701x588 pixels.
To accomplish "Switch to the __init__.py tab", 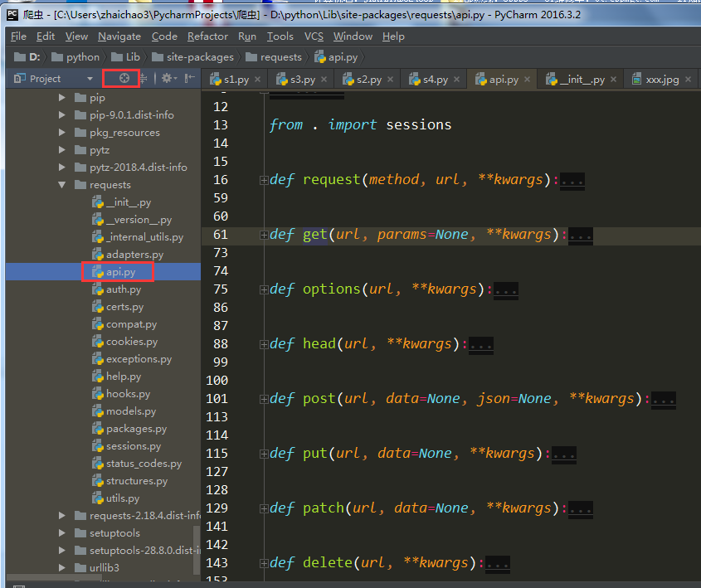I will (x=581, y=80).
